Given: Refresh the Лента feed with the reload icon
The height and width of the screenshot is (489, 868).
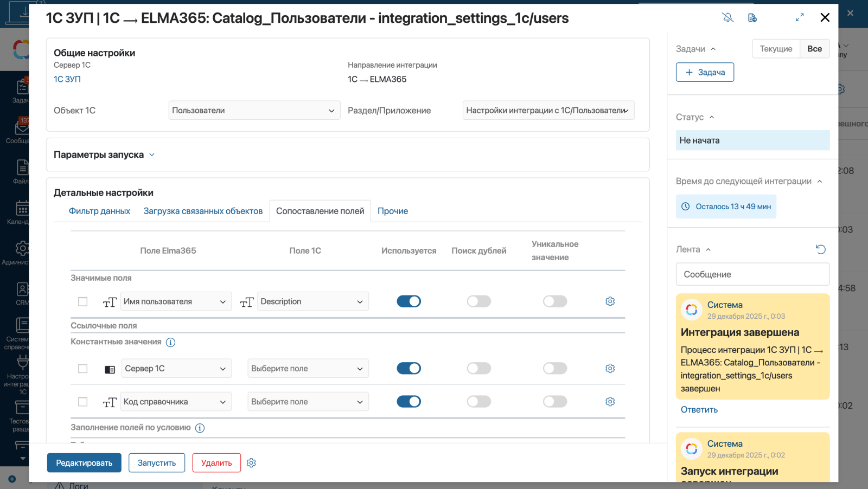Looking at the screenshot, I should point(821,249).
